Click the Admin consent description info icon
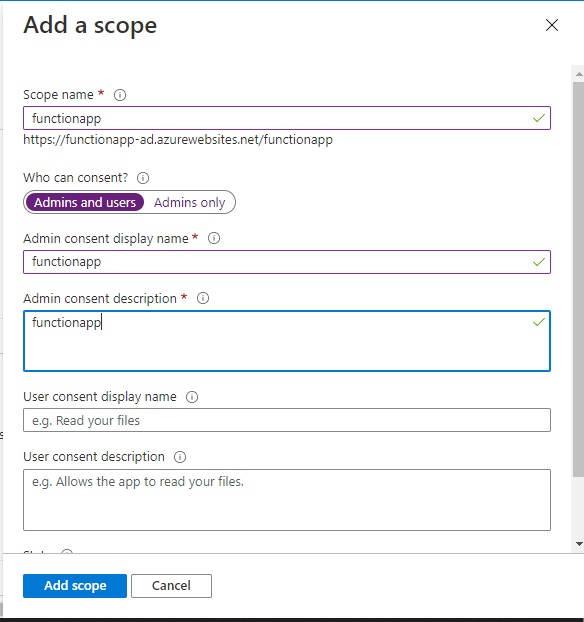Image resolution: width=584 pixels, height=622 pixels. (203, 298)
